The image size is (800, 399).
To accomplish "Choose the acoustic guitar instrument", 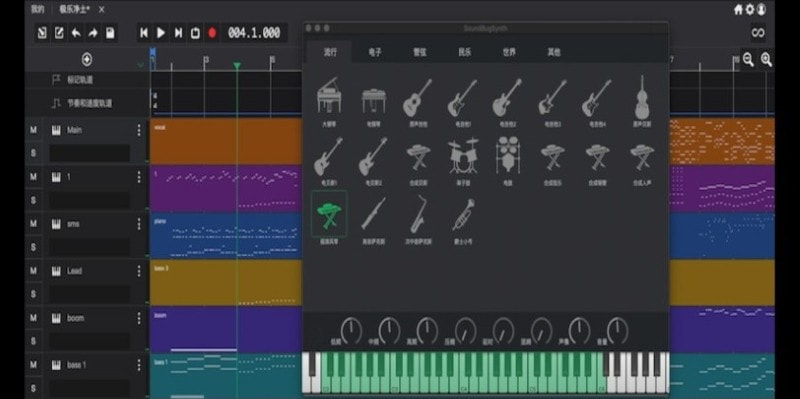I will pyautogui.click(x=418, y=97).
